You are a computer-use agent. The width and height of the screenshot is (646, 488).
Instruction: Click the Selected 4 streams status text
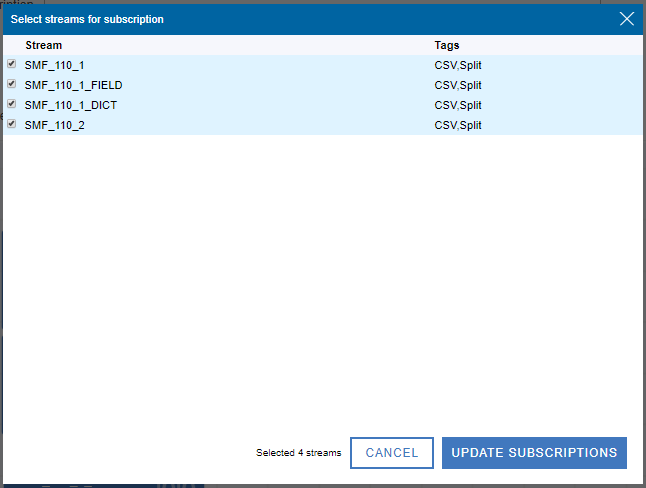click(x=299, y=453)
